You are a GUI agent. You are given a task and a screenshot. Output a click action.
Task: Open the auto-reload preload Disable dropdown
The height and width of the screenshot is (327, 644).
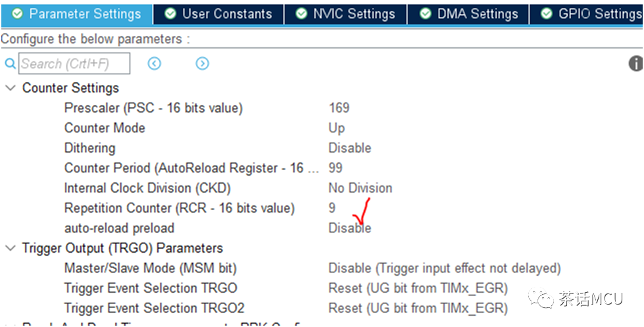350,228
